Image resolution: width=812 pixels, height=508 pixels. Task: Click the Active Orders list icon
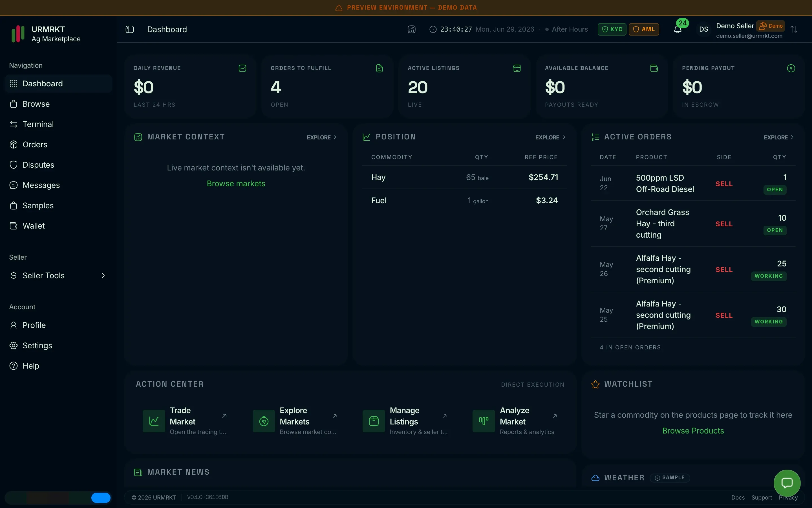[595, 137]
